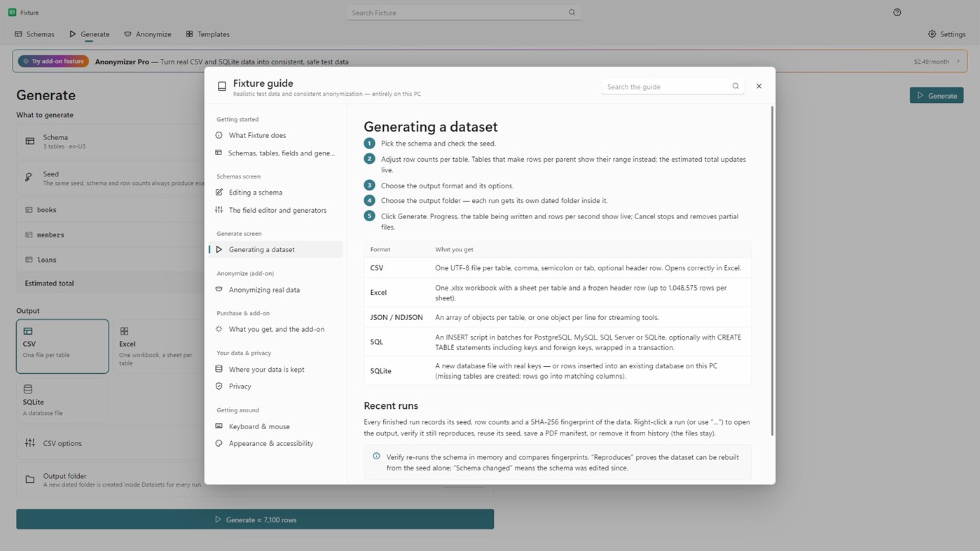Click the Output folder row

point(255,480)
